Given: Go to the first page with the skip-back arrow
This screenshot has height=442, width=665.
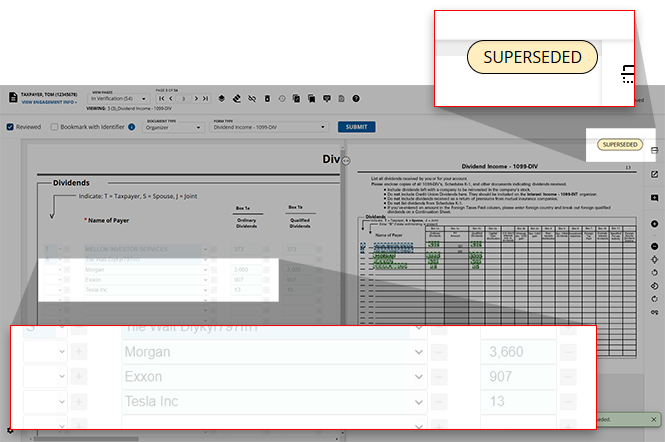Looking at the screenshot, I should pyautogui.click(x=162, y=98).
